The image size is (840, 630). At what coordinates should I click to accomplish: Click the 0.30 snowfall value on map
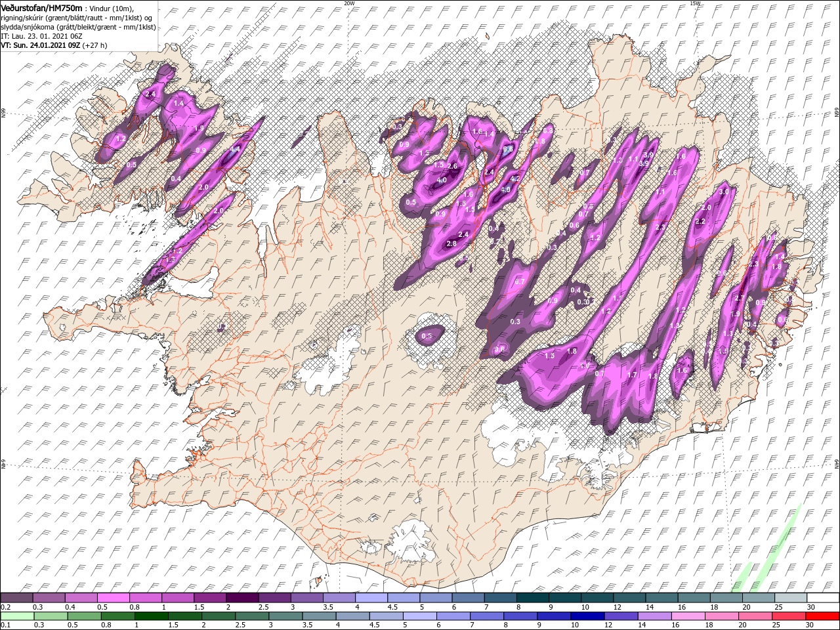tap(582, 301)
